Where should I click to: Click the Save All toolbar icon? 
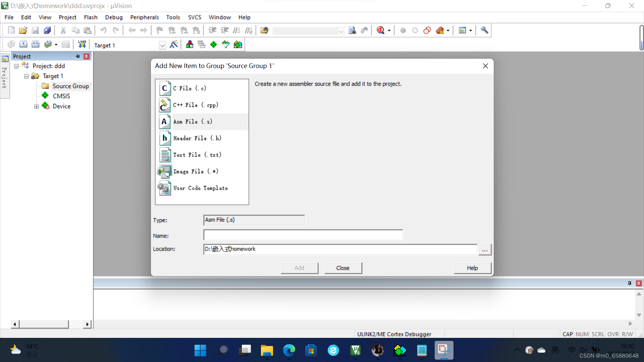tap(47, 31)
